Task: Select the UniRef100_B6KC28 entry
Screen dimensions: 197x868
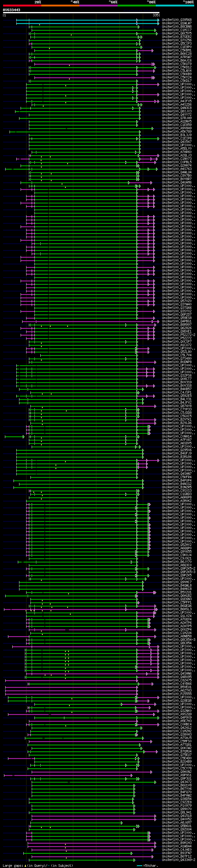Action: 177,54
